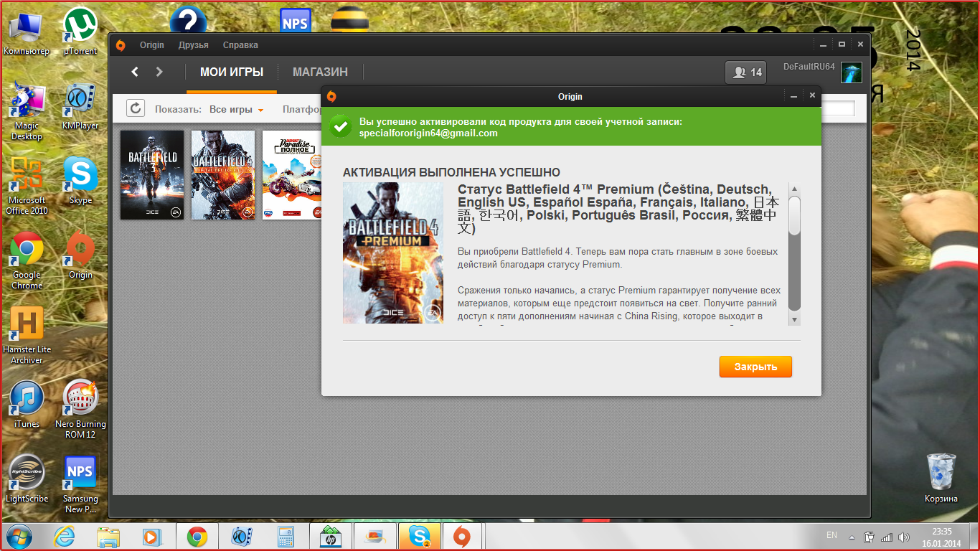The image size is (980, 551).
Task: Select the Battlefield 4 game cover in the library
Action: pos(223,174)
